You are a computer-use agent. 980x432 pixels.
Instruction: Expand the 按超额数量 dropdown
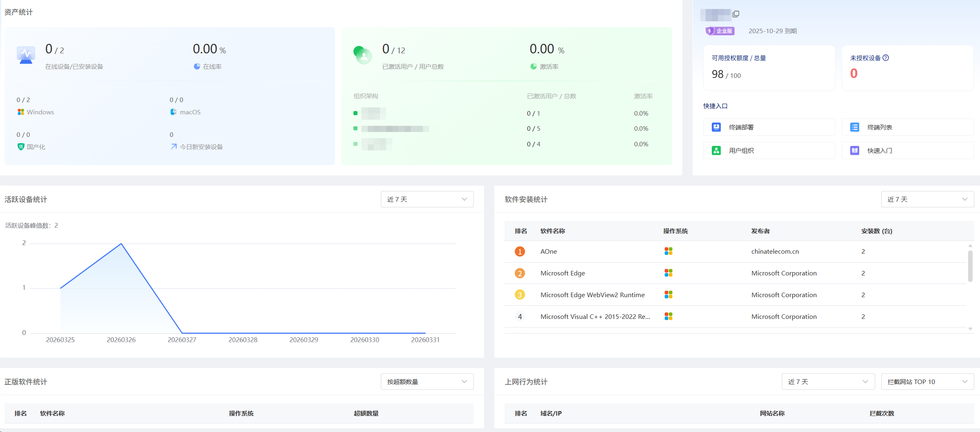tap(427, 382)
